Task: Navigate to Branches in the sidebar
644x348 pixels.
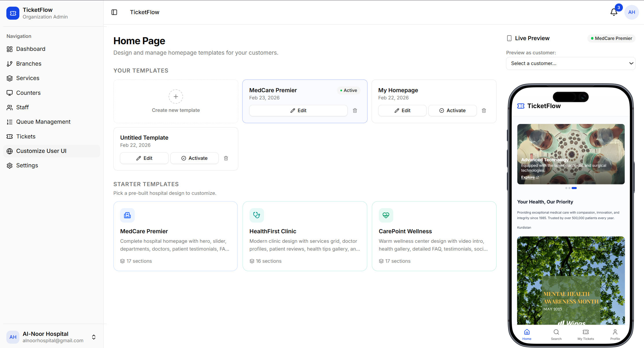Action: [10, 64]
